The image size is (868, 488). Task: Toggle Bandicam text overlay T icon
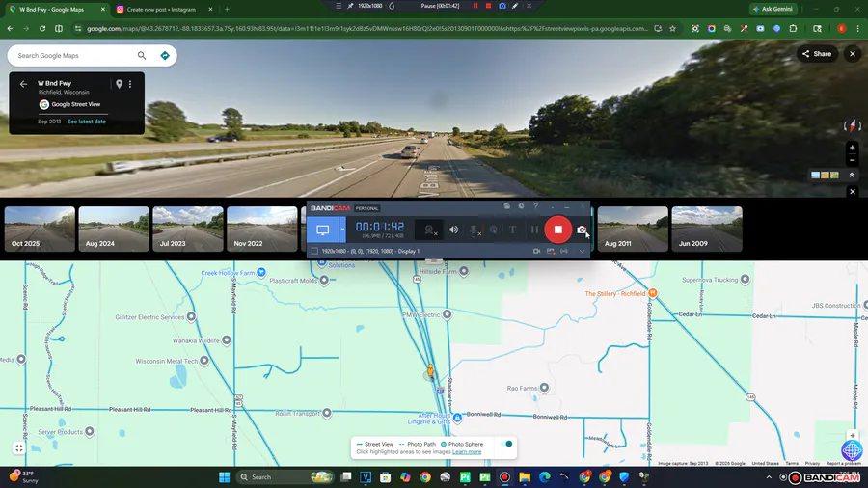(513, 230)
